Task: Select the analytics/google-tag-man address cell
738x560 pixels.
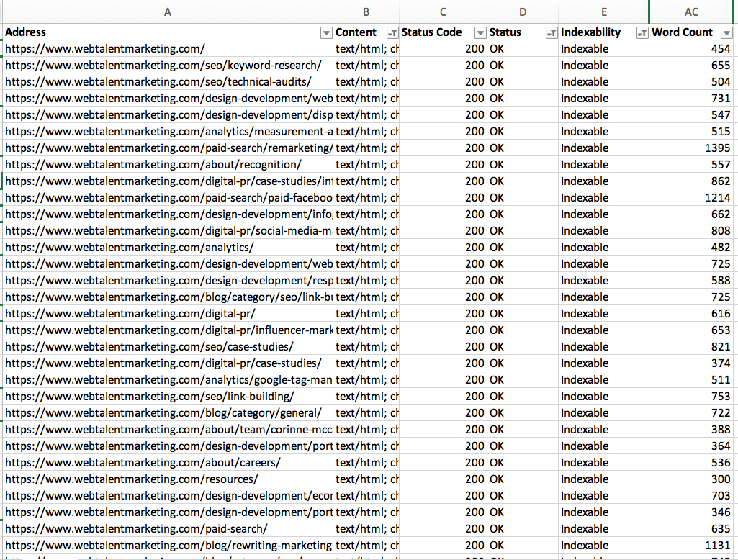Action: click(x=168, y=380)
